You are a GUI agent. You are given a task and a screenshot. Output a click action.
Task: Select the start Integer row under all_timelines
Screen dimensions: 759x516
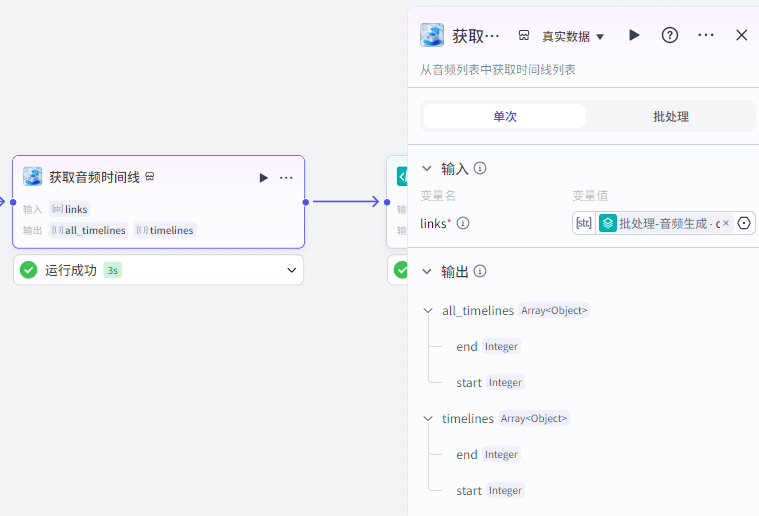pos(490,382)
